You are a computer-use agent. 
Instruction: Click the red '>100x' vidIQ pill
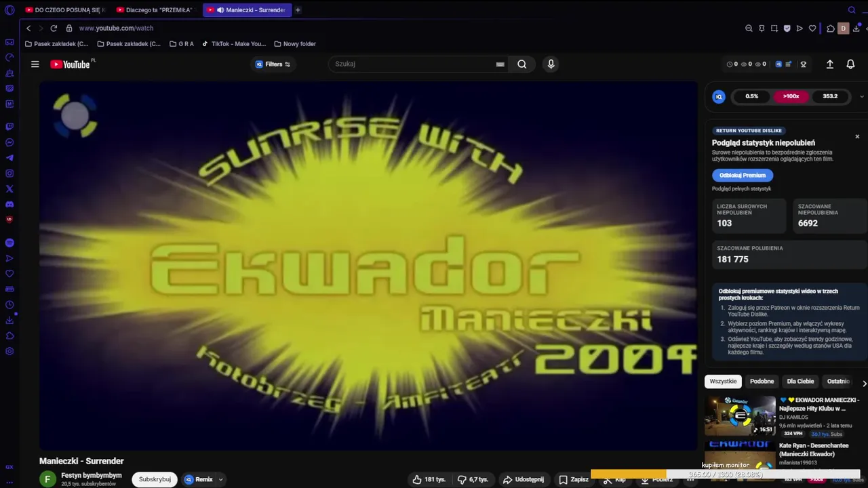[x=791, y=96]
